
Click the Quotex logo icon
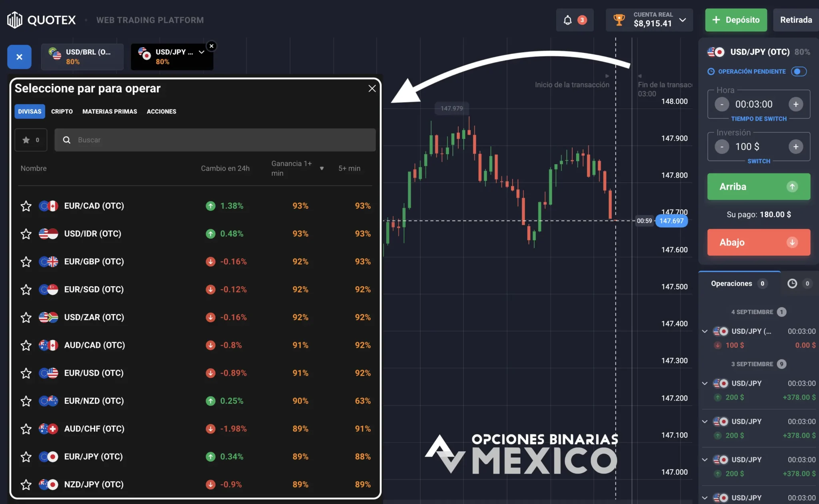(15, 20)
